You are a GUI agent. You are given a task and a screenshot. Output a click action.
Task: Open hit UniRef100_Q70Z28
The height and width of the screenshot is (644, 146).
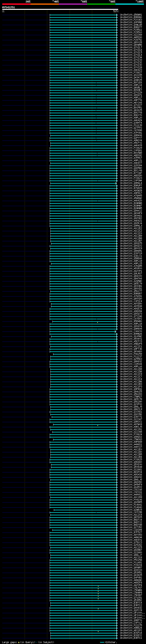(x=131, y=67)
